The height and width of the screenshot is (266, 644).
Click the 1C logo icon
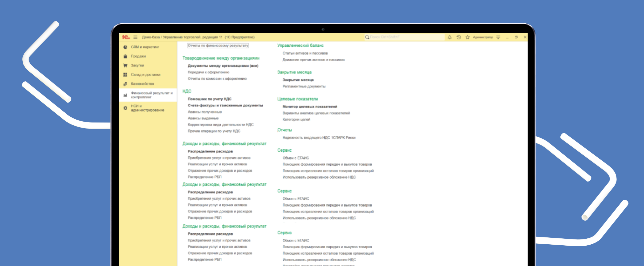(x=126, y=37)
